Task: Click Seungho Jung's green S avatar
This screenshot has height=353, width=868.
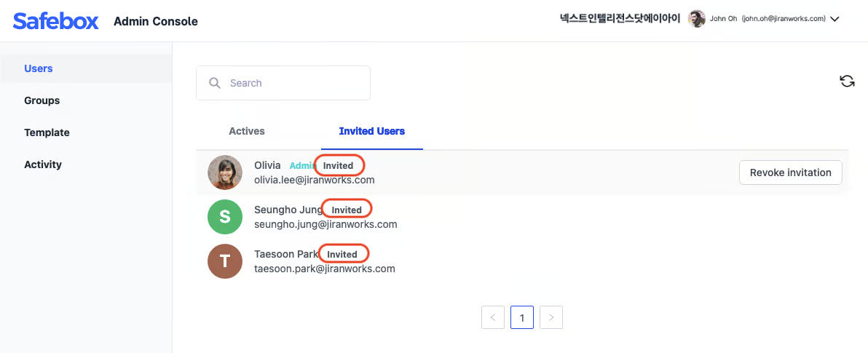Action: click(x=225, y=217)
